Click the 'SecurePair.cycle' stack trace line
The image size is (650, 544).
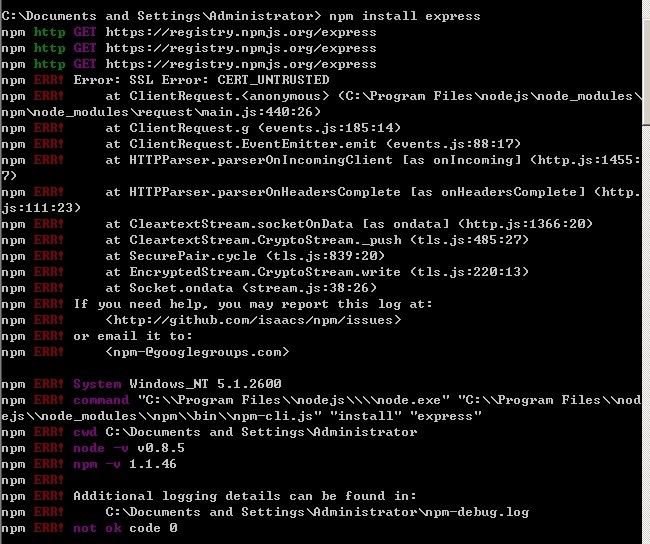coord(245,256)
